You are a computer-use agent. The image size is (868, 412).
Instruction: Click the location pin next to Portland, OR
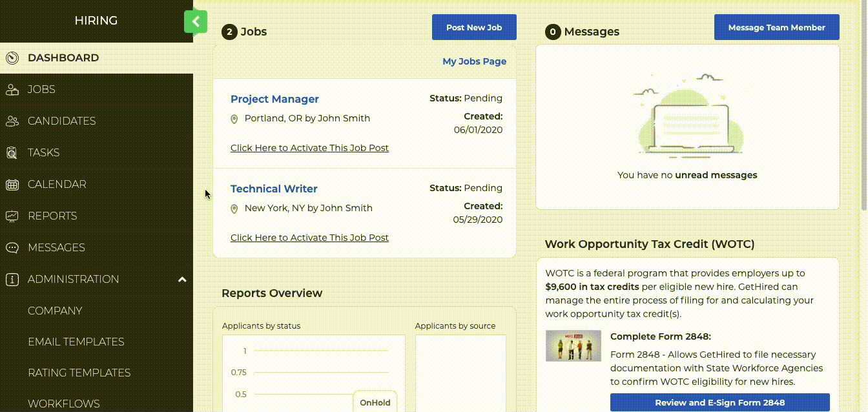click(234, 118)
